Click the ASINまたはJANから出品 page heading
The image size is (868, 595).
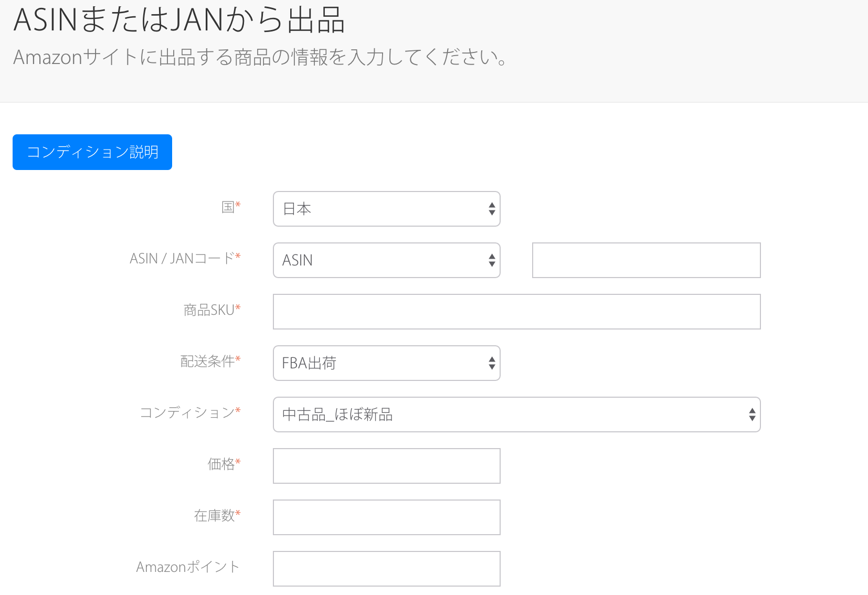coord(179,20)
